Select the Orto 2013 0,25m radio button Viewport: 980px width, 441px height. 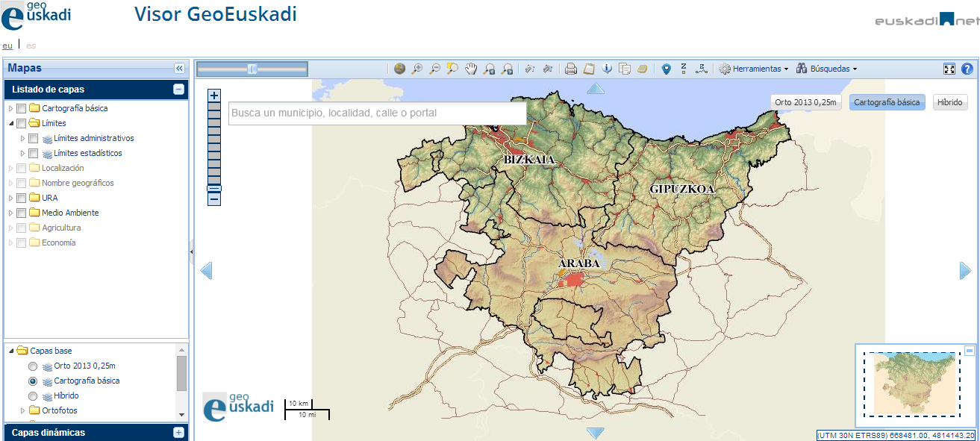(x=32, y=366)
